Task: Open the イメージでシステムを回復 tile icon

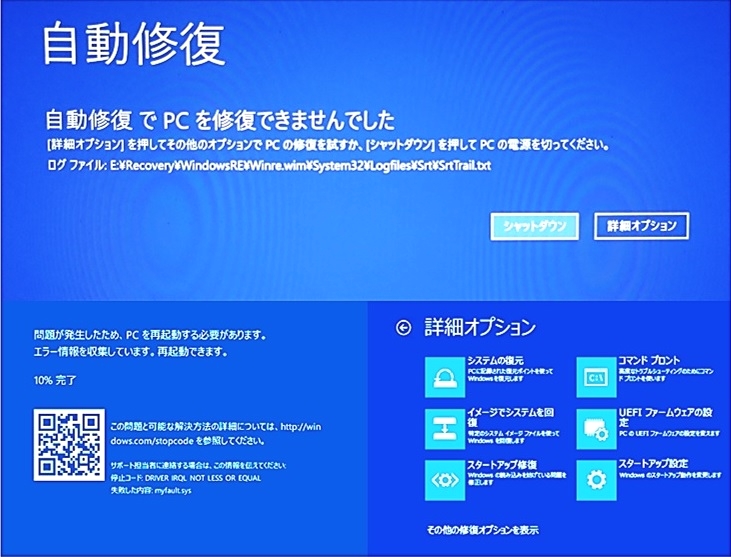Action: [445, 429]
